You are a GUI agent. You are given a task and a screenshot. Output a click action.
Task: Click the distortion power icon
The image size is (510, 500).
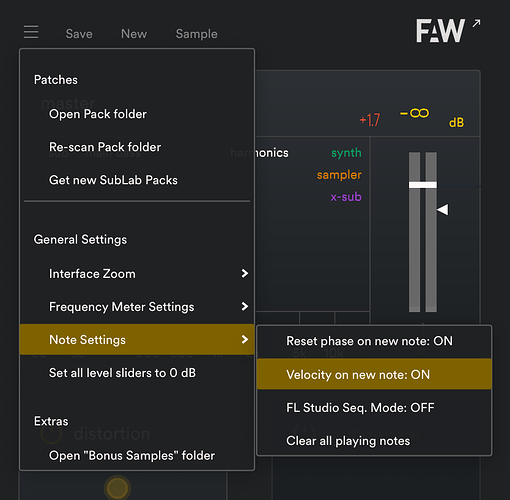pyautogui.click(x=51, y=433)
